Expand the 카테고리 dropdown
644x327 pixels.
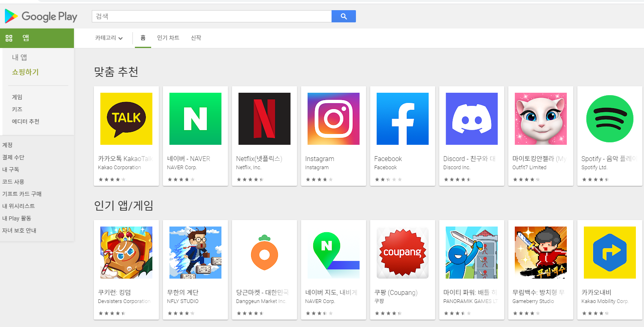[109, 38]
